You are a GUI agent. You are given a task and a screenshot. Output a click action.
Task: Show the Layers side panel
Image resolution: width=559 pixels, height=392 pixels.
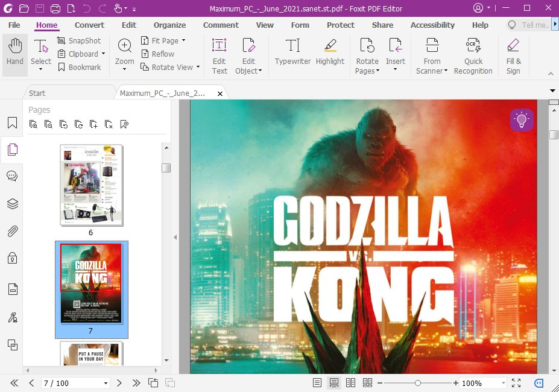pos(12,204)
